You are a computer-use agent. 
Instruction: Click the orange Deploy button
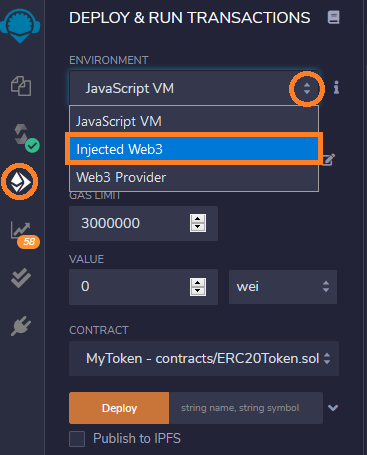(x=119, y=408)
